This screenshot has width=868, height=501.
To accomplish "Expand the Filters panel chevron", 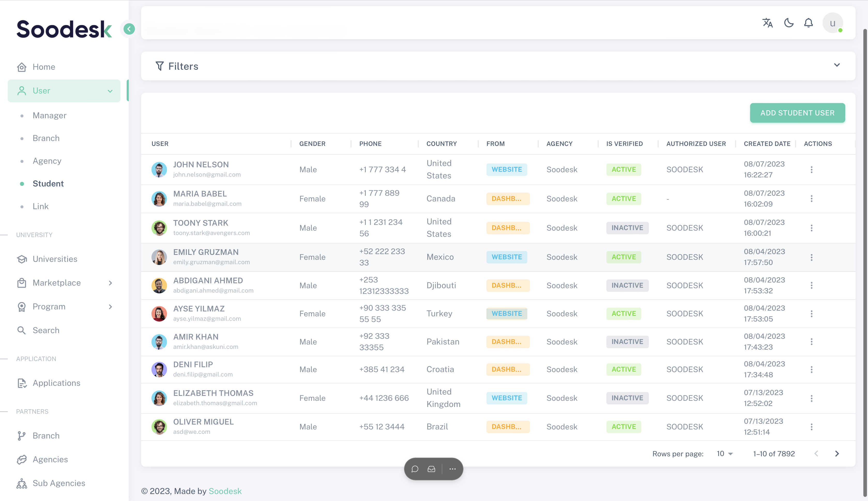I will click(837, 65).
